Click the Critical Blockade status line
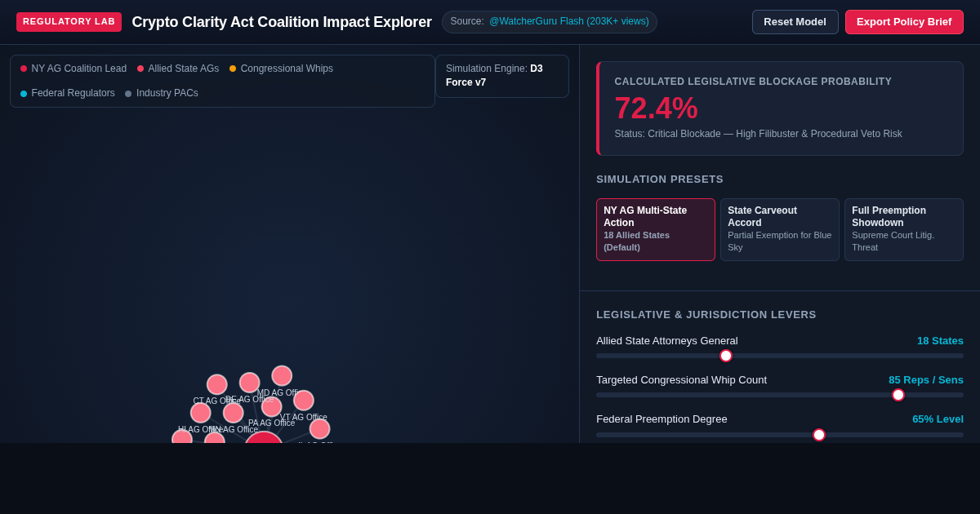 click(x=758, y=134)
